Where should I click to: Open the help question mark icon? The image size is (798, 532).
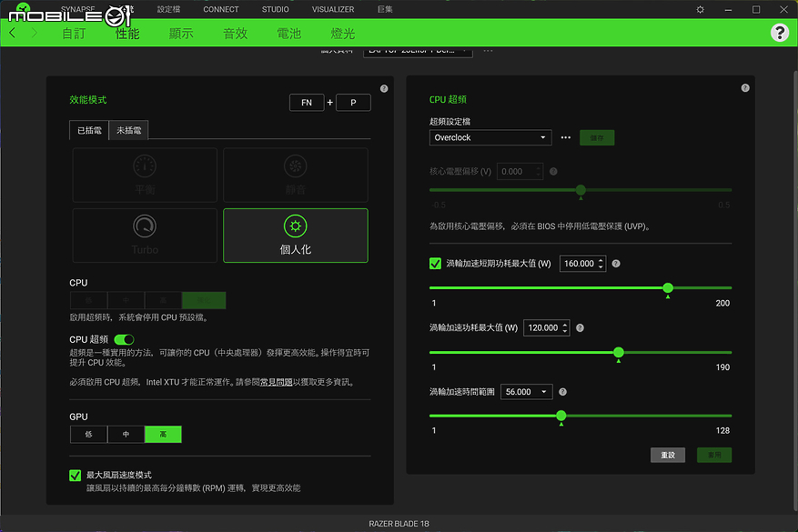tap(779, 33)
